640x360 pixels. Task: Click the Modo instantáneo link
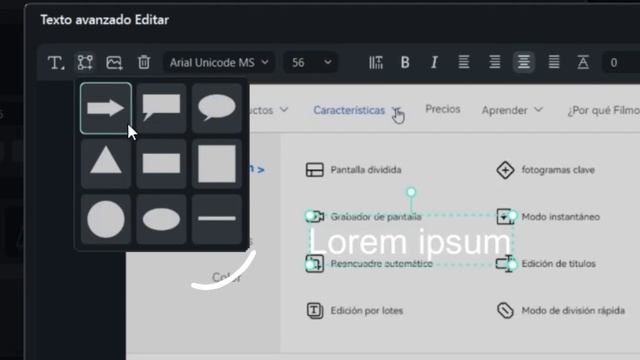[560, 217]
